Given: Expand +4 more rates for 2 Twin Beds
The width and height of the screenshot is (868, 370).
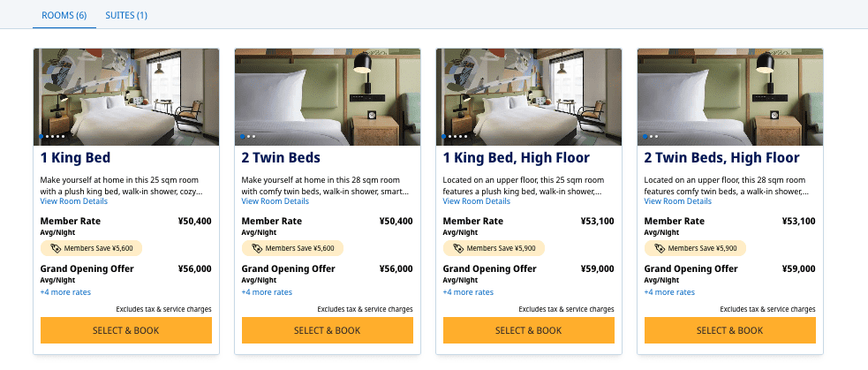Looking at the screenshot, I should pos(267,292).
